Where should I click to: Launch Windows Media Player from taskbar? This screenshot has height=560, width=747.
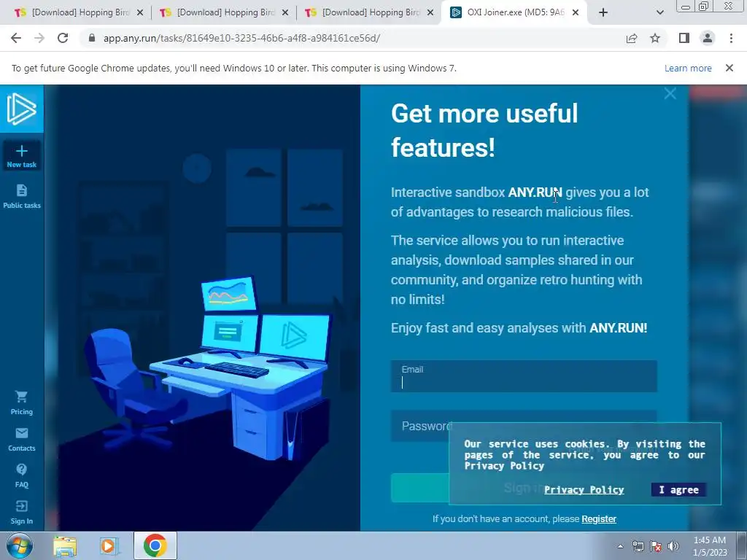109,546
